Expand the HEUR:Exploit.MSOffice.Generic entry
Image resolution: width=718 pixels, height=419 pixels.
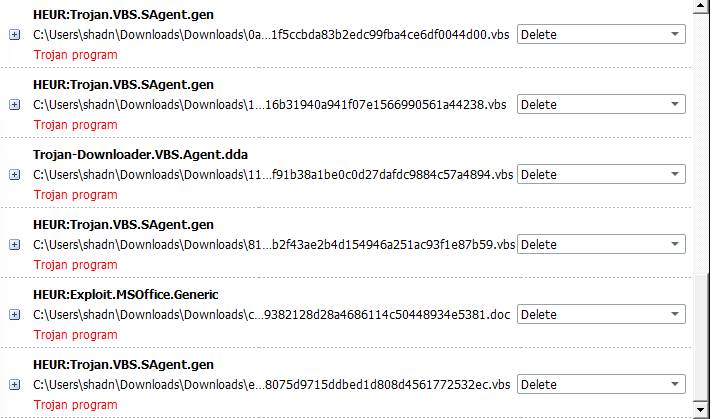(x=14, y=315)
